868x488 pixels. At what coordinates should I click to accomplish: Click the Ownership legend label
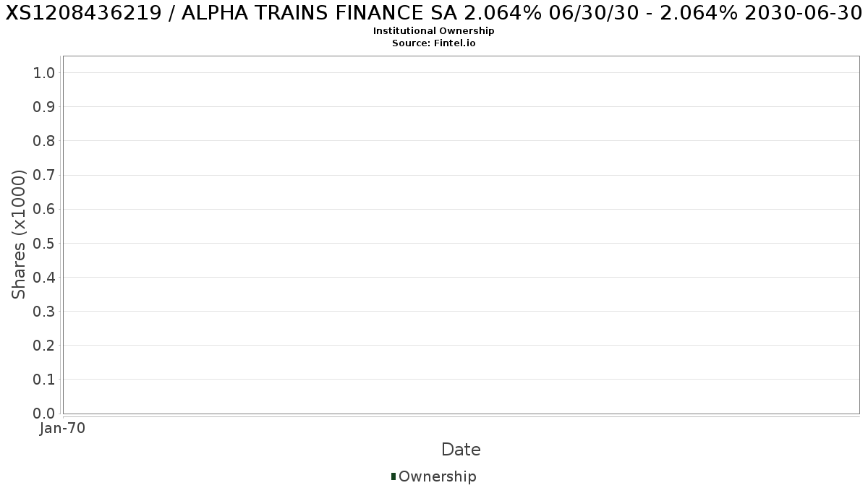point(437,476)
